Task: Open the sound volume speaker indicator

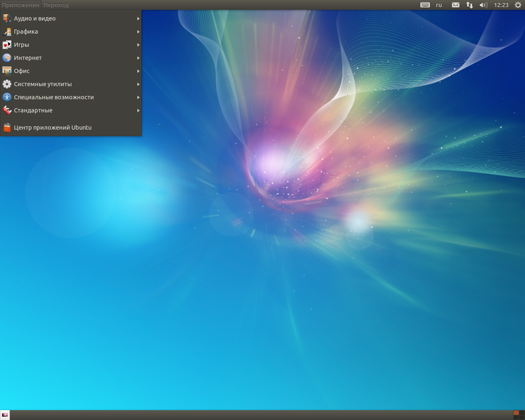Action: 484,5
